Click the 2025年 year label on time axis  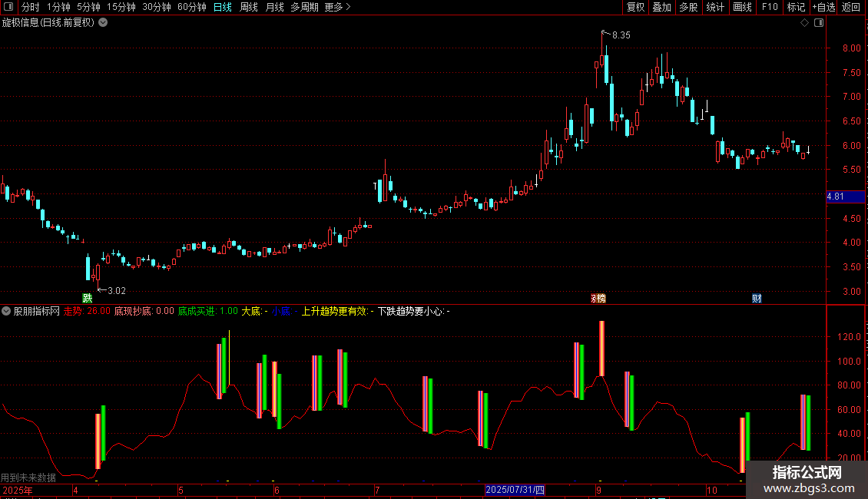(x=17, y=490)
